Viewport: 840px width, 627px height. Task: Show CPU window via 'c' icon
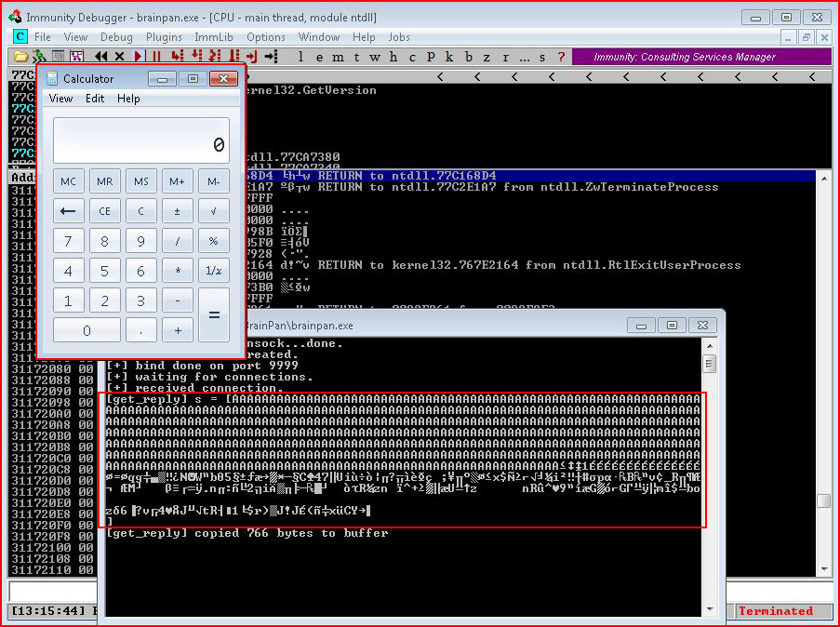coord(412,57)
